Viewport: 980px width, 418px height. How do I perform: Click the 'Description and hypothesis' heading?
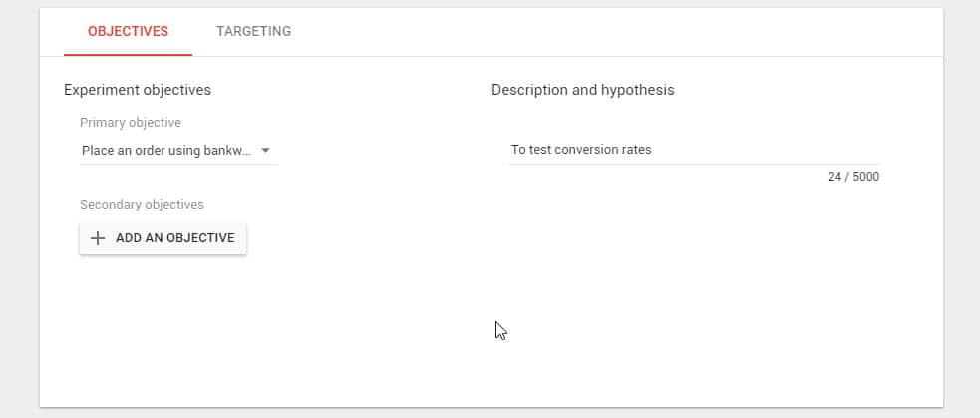click(582, 90)
